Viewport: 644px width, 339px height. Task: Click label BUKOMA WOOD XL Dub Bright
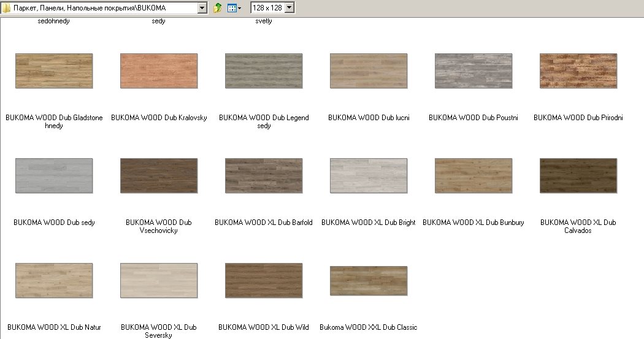(369, 223)
